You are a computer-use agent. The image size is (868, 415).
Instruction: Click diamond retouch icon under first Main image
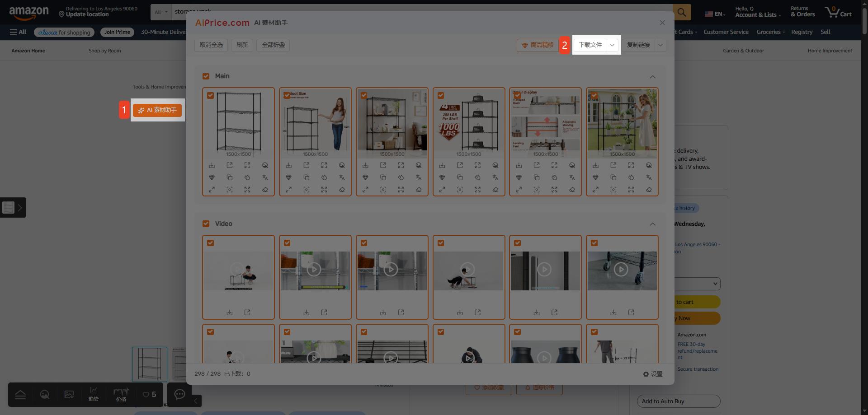pyautogui.click(x=212, y=177)
